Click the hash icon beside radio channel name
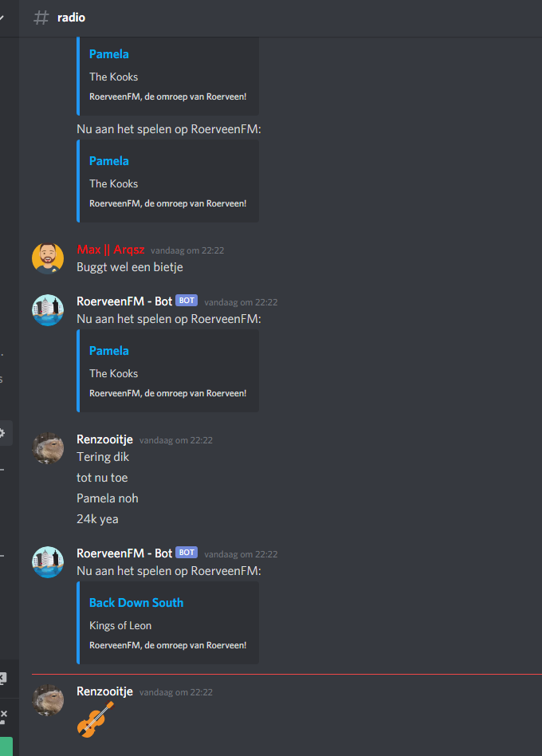Screen dimensions: 542x756 point(41,18)
